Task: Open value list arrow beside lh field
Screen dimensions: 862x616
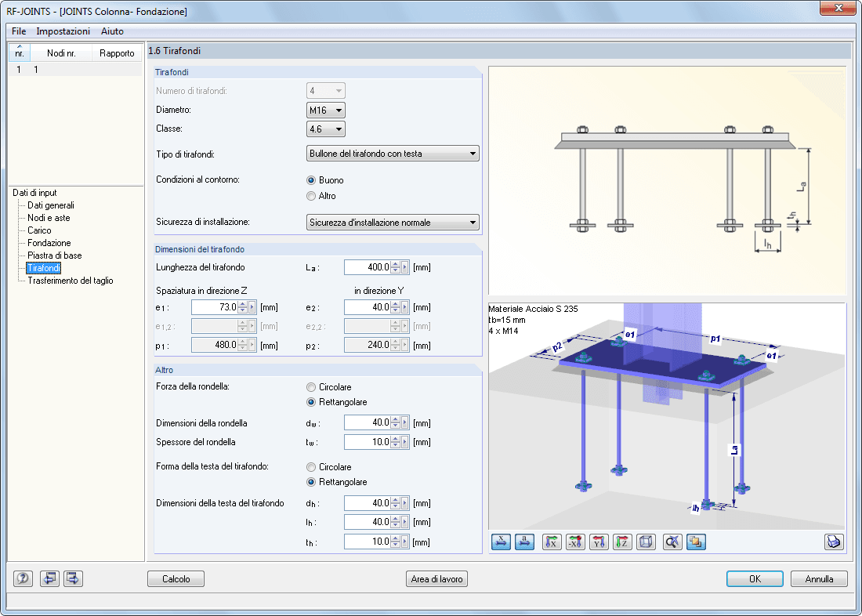Action: (405, 522)
